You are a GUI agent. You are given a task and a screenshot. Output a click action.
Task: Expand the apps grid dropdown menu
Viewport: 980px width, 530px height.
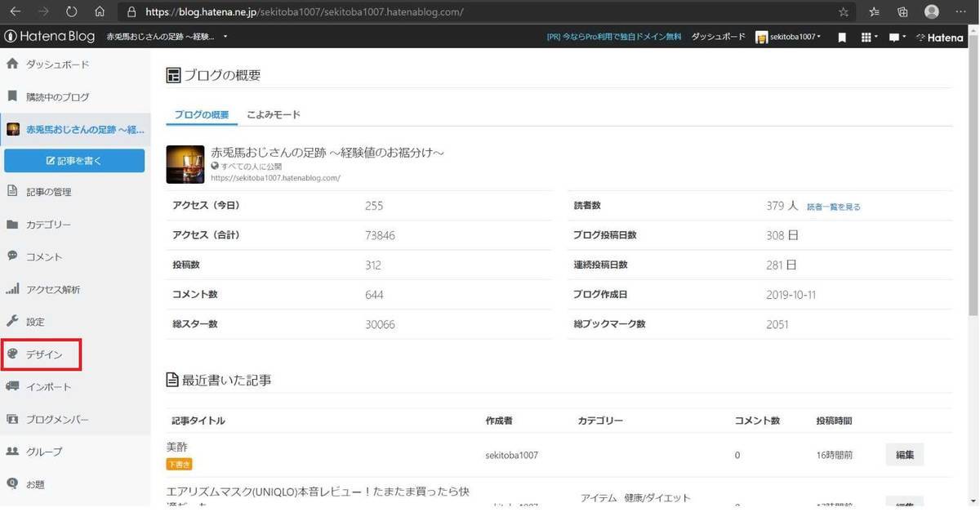click(870, 38)
